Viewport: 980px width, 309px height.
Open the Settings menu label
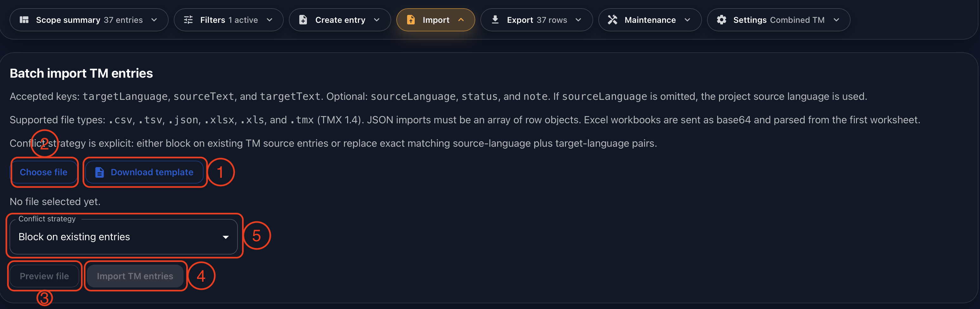coord(750,20)
